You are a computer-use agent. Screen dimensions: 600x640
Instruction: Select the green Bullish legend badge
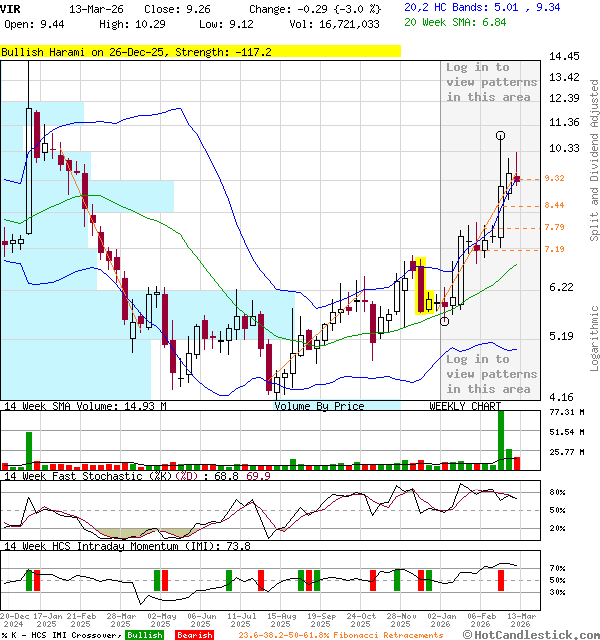[144, 635]
